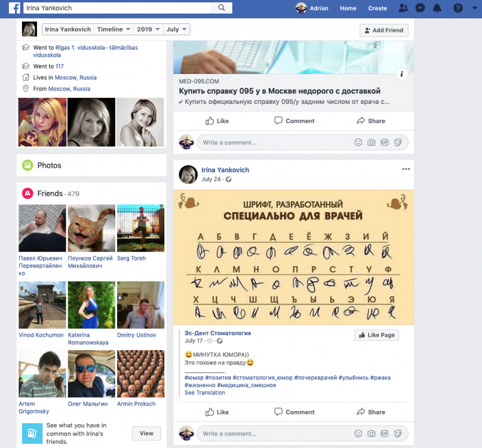Image resolution: width=482 pixels, height=448 pixels.
Task: Click See Translation link
Action: pyautogui.click(x=205, y=393)
